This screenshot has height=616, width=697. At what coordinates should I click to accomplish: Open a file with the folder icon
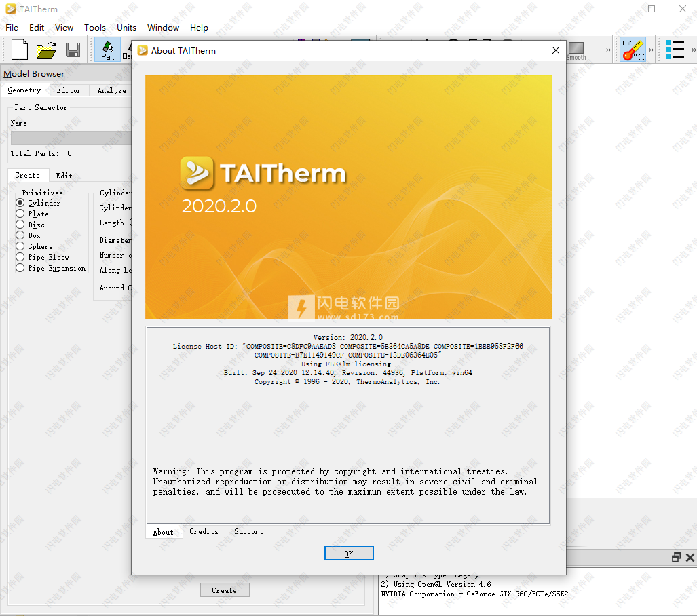point(46,50)
